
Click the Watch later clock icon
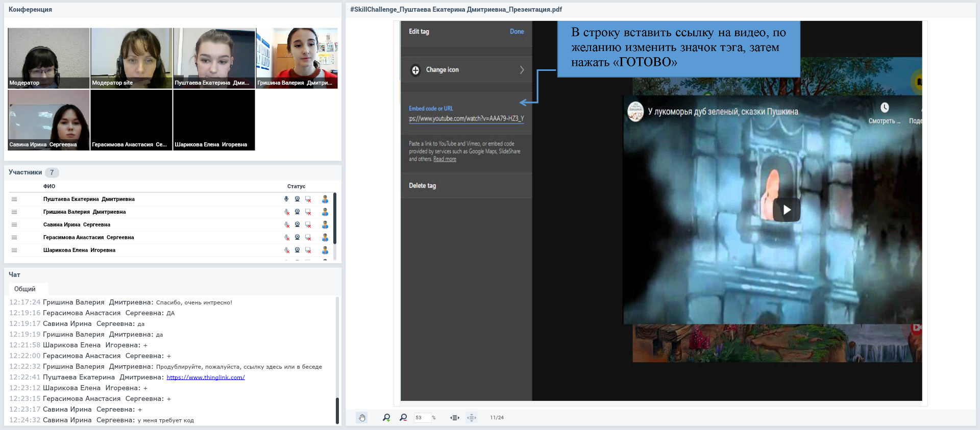click(885, 108)
